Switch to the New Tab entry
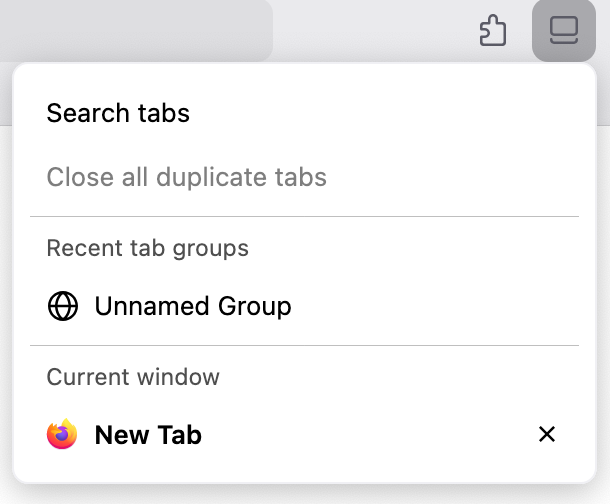The width and height of the screenshot is (610, 504). click(x=148, y=435)
